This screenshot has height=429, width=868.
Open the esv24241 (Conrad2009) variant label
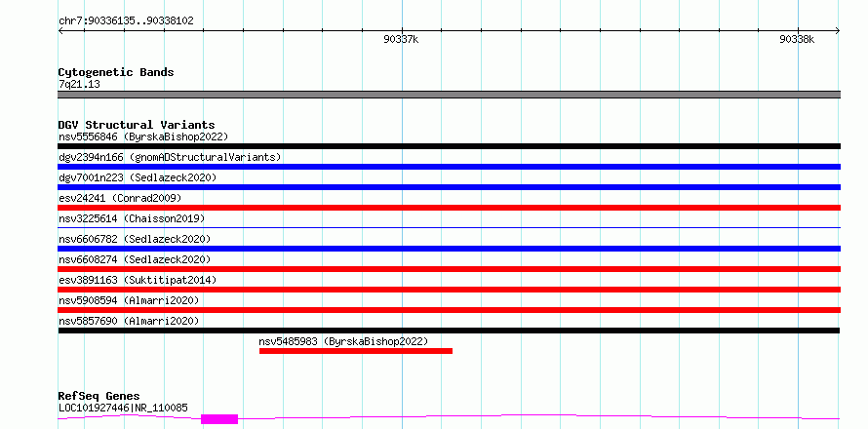(120, 198)
